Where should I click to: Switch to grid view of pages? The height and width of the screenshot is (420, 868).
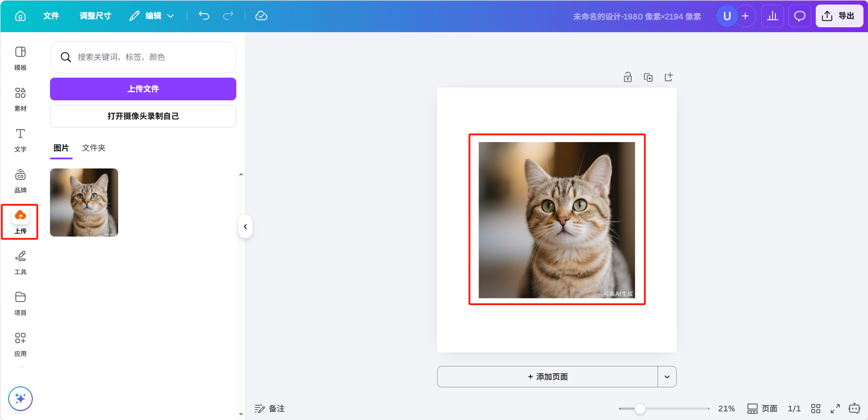pos(816,409)
